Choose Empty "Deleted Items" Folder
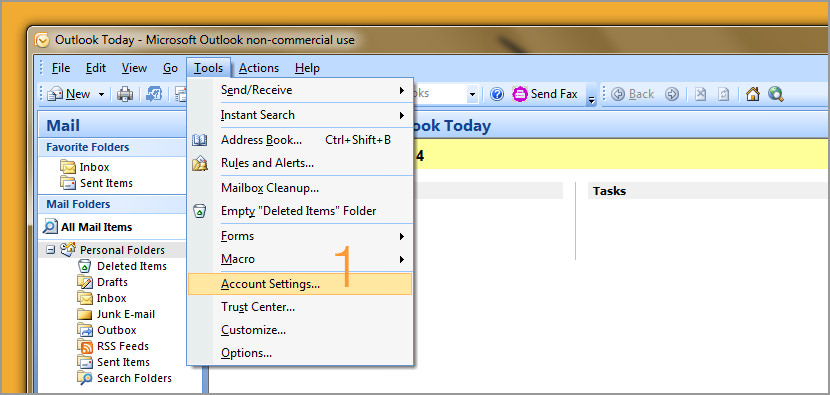 tap(301, 211)
